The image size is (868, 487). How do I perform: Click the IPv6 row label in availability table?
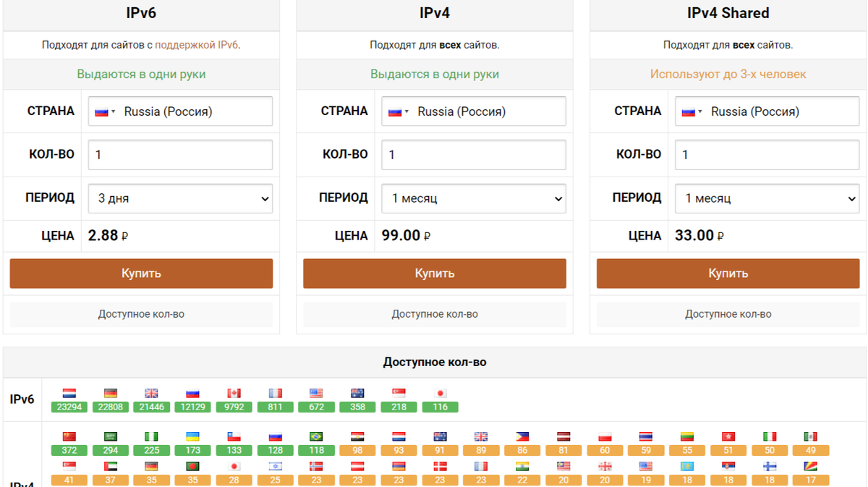click(22, 399)
